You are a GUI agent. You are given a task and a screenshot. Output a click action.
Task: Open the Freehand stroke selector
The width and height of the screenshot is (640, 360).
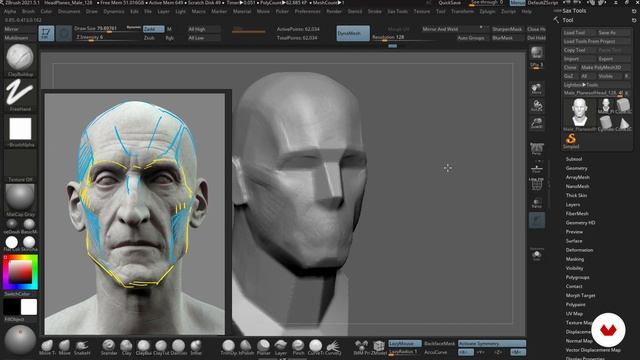click(x=20, y=93)
